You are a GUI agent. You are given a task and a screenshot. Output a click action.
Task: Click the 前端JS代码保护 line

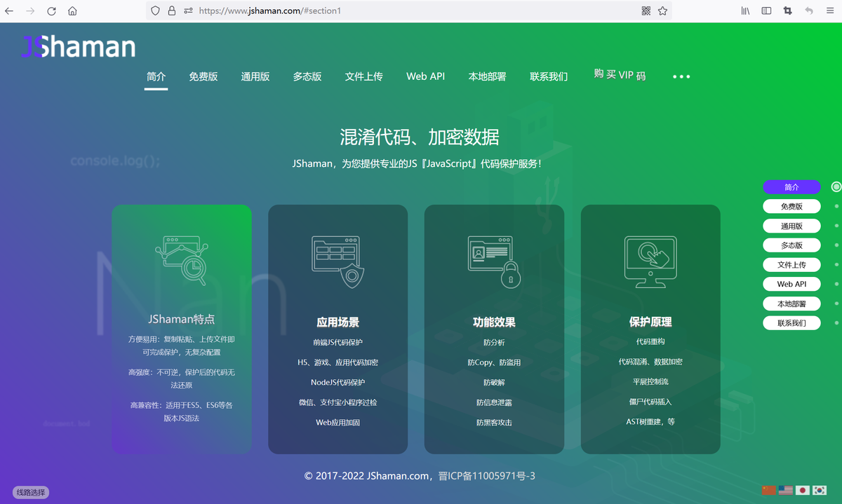pyautogui.click(x=338, y=343)
